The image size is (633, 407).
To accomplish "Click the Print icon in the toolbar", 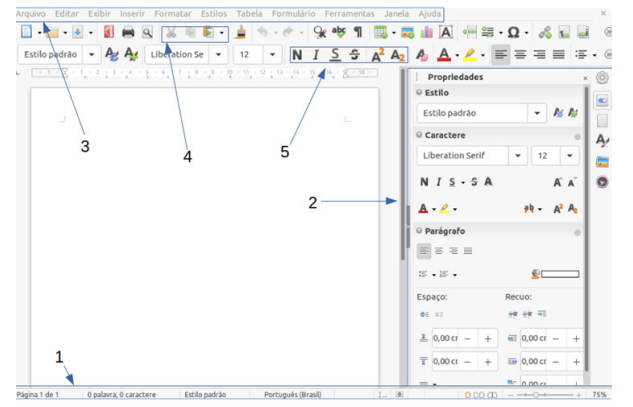I will point(128,31).
